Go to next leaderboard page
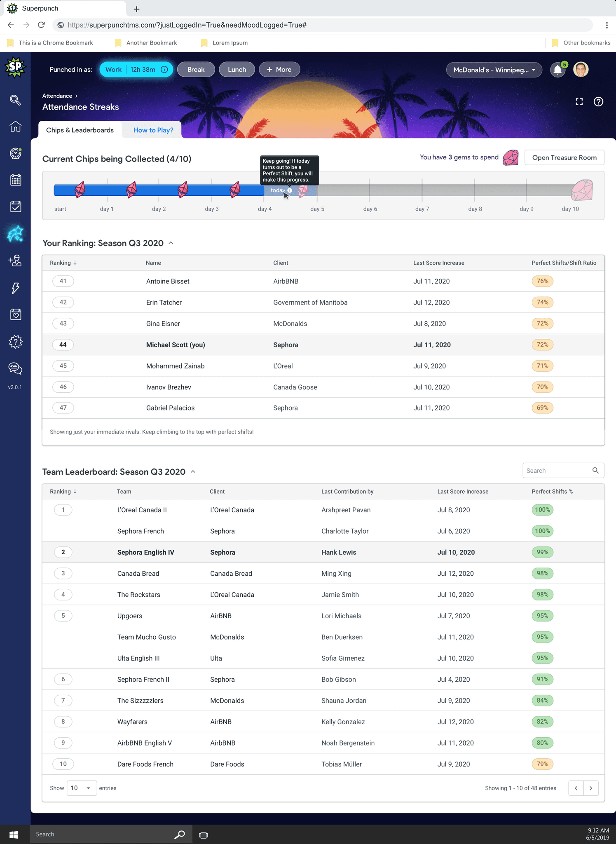Viewport: 616px width, 844px height. pyautogui.click(x=591, y=788)
